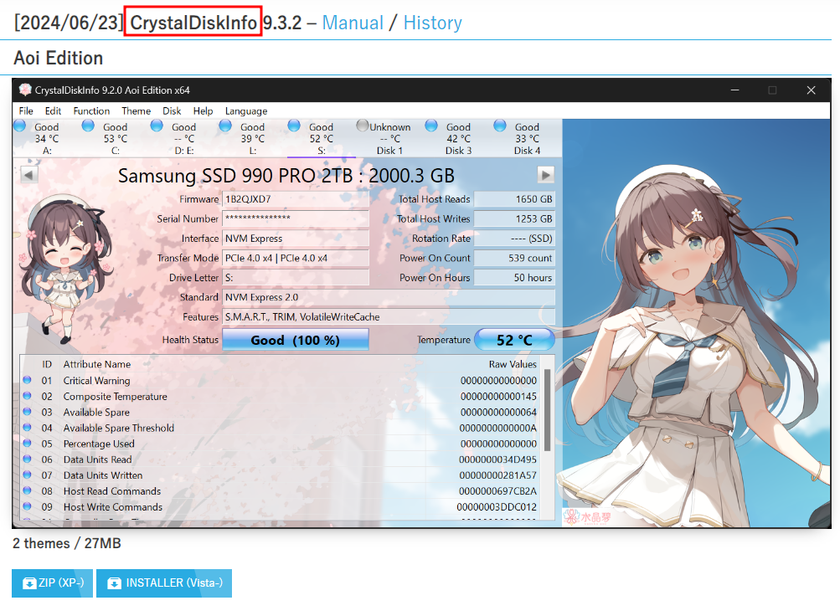This screenshot has height=616, width=840.
Task: Click Rotation Rate value ---- (SSD)
Action: pos(514,239)
